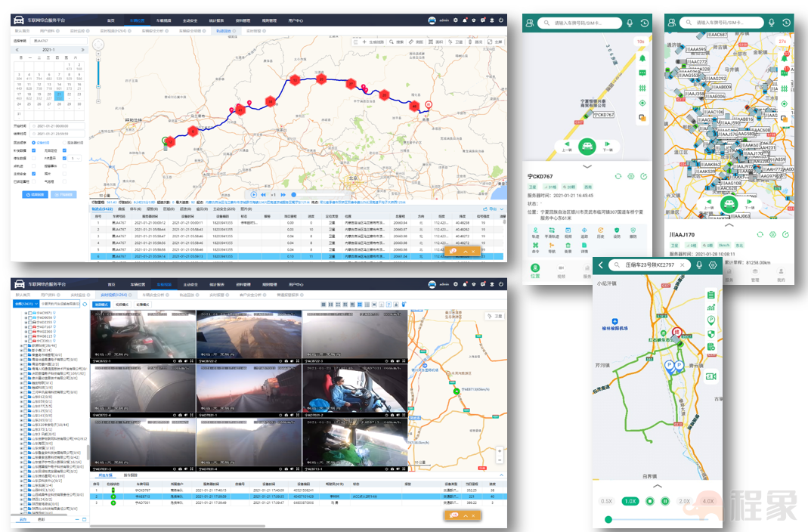Image resolution: width=808 pixels, height=532 pixels.
Task: Click bottom phone playback progress slider
Action: (658, 519)
